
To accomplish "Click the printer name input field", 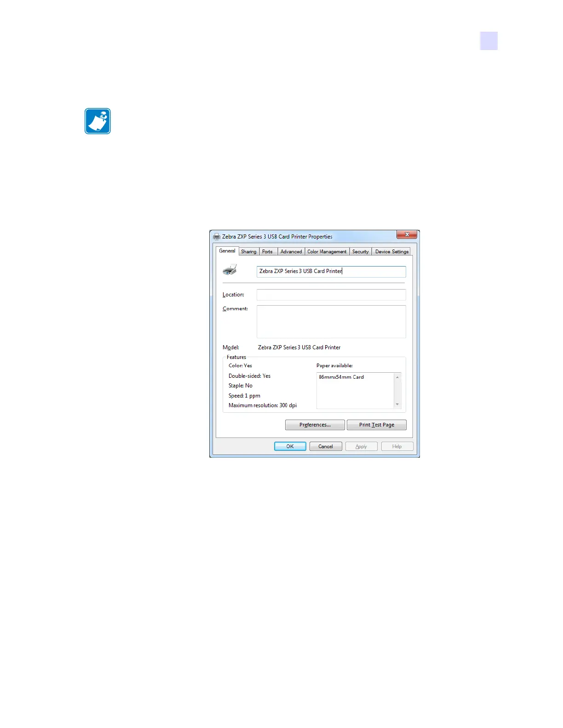I will pos(331,272).
